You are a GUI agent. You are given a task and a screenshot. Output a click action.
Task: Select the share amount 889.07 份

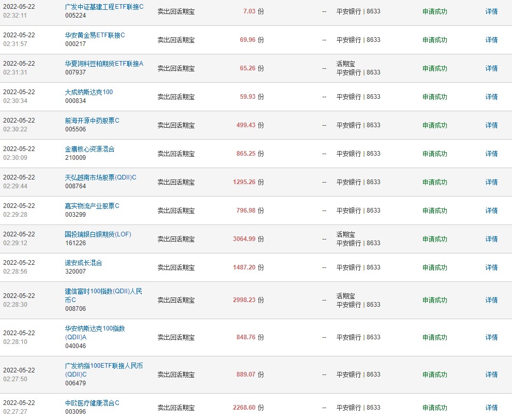tap(250, 374)
